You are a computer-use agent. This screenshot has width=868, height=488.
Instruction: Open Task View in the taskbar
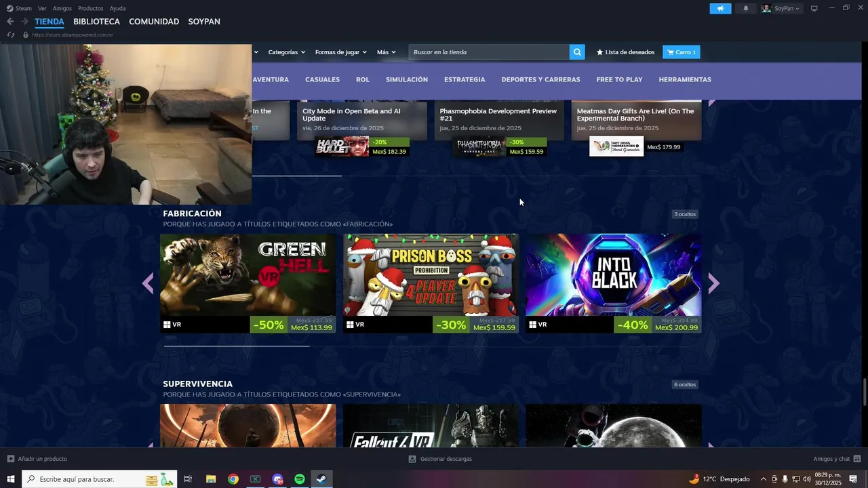coord(188,479)
